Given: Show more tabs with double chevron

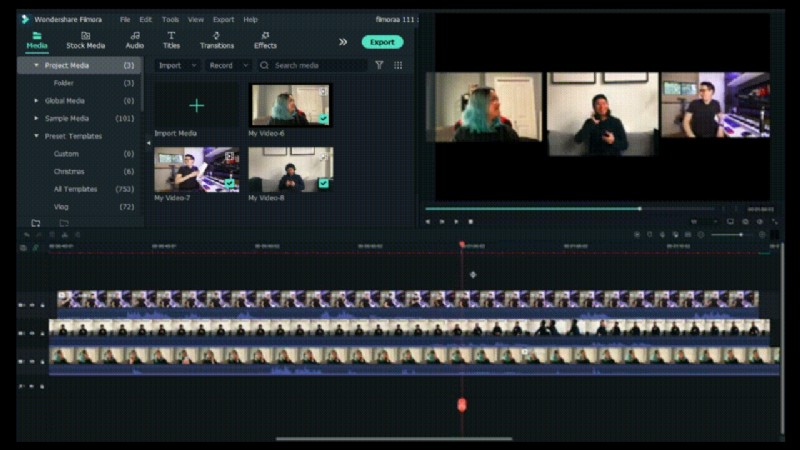Looking at the screenshot, I should (x=343, y=42).
